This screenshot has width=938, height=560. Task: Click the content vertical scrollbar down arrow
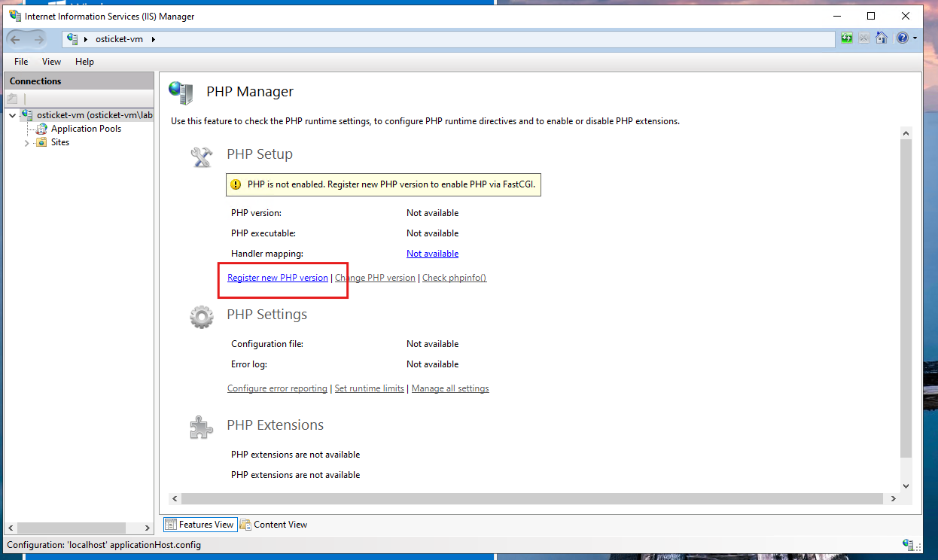(906, 486)
